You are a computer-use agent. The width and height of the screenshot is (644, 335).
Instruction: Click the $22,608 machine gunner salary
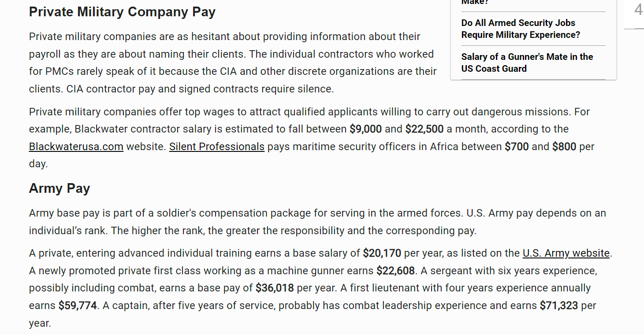pos(395,271)
